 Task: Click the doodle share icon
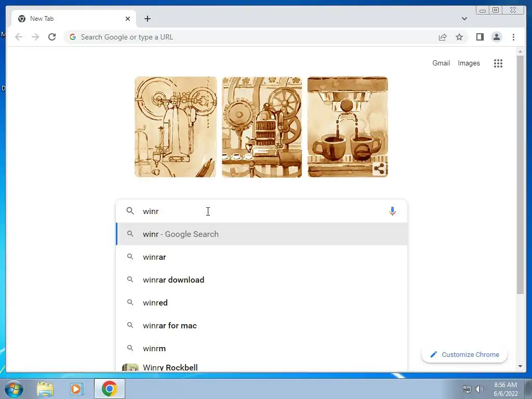coord(379,169)
